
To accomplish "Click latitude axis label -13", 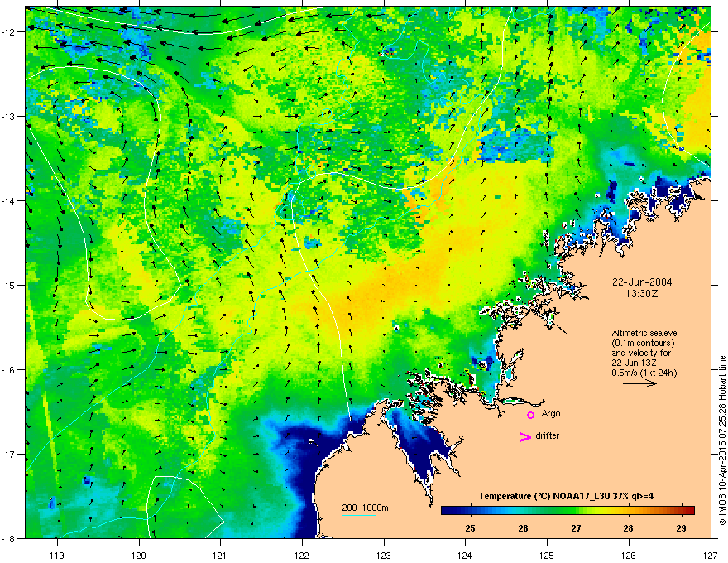I will [9, 116].
